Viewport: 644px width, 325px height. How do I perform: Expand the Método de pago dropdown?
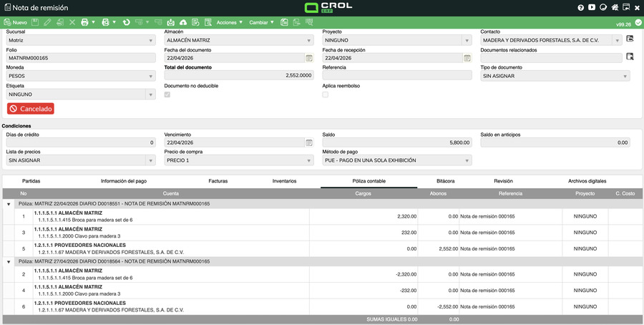click(396, 161)
